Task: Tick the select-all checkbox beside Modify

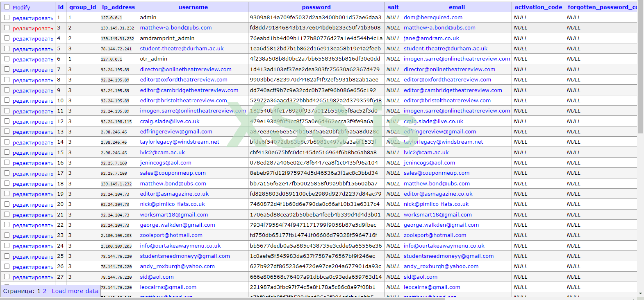Action: [x=7, y=7]
